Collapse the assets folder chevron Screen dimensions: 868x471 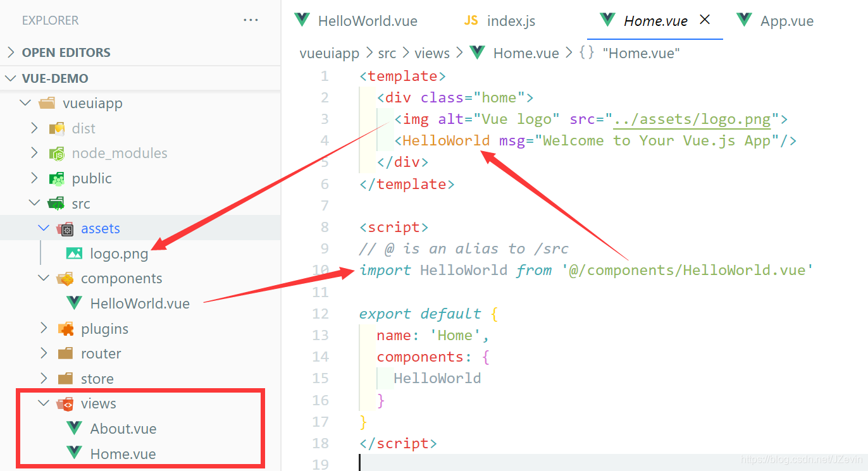coord(44,228)
